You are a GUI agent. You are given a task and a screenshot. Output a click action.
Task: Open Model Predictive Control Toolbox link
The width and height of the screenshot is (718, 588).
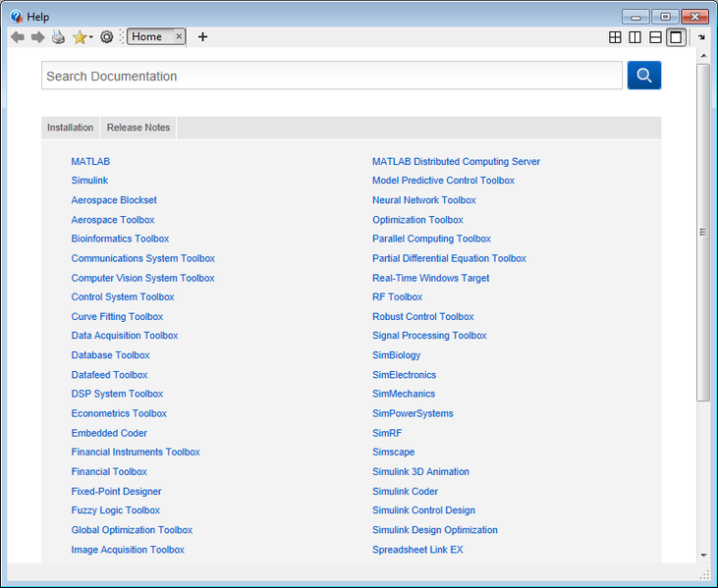443,181
